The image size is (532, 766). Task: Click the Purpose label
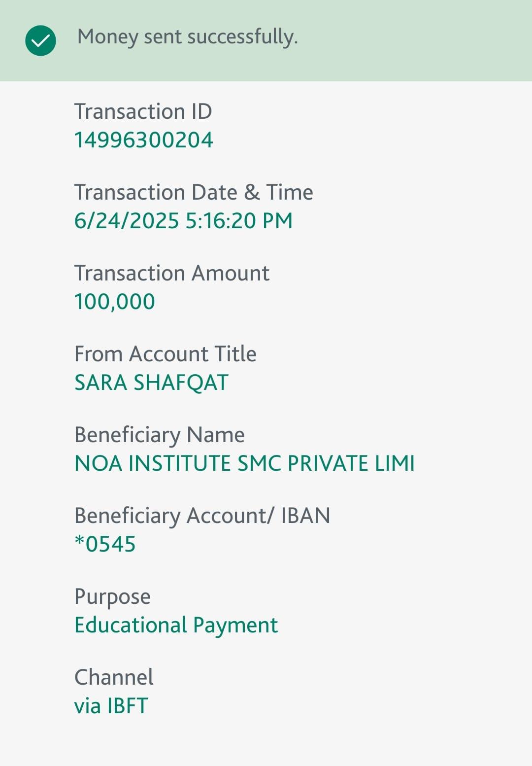pyautogui.click(x=112, y=596)
